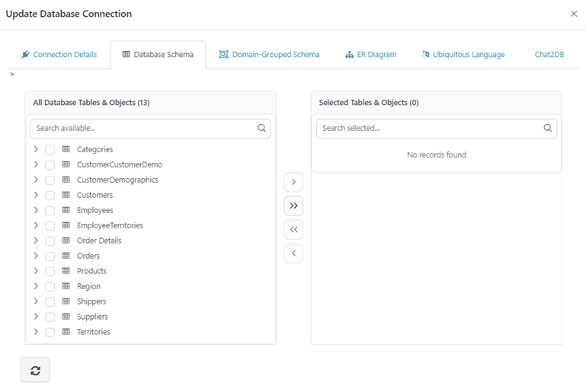Check the CustomerDemographics checkbox
Viewport: 586px width, 392px height.
point(50,180)
